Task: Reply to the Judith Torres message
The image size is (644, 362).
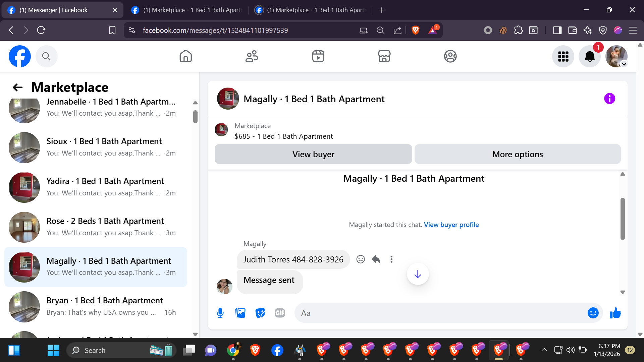Action: point(376,259)
